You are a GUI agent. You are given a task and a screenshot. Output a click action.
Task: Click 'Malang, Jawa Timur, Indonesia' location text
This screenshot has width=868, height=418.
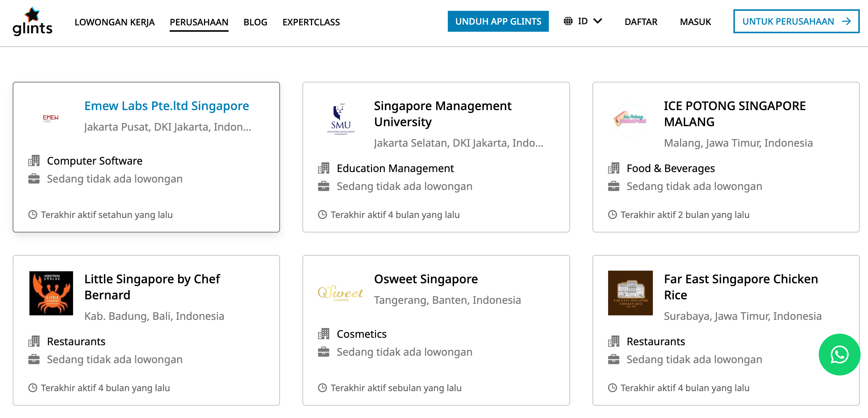(738, 143)
